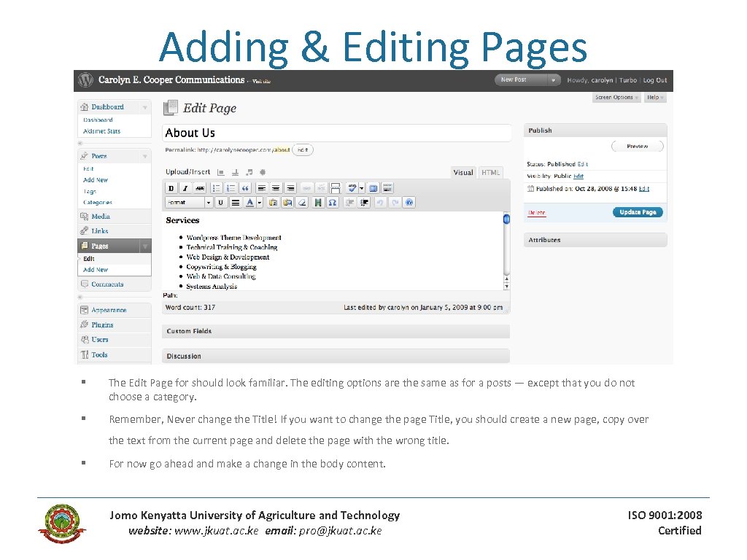The width and height of the screenshot is (747, 560).
Task: Open the Screen Options dropdown
Action: click(x=616, y=97)
